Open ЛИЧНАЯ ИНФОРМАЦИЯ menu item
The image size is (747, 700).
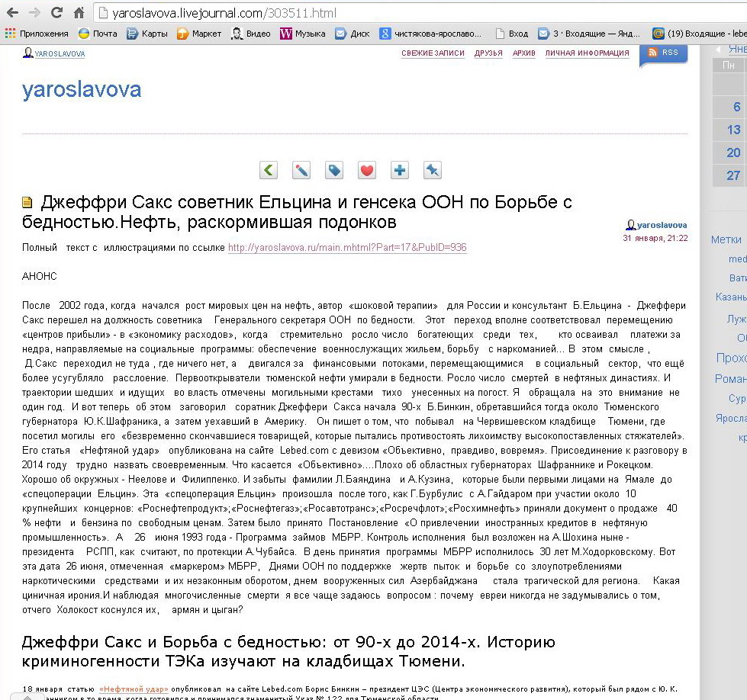pyautogui.click(x=587, y=53)
